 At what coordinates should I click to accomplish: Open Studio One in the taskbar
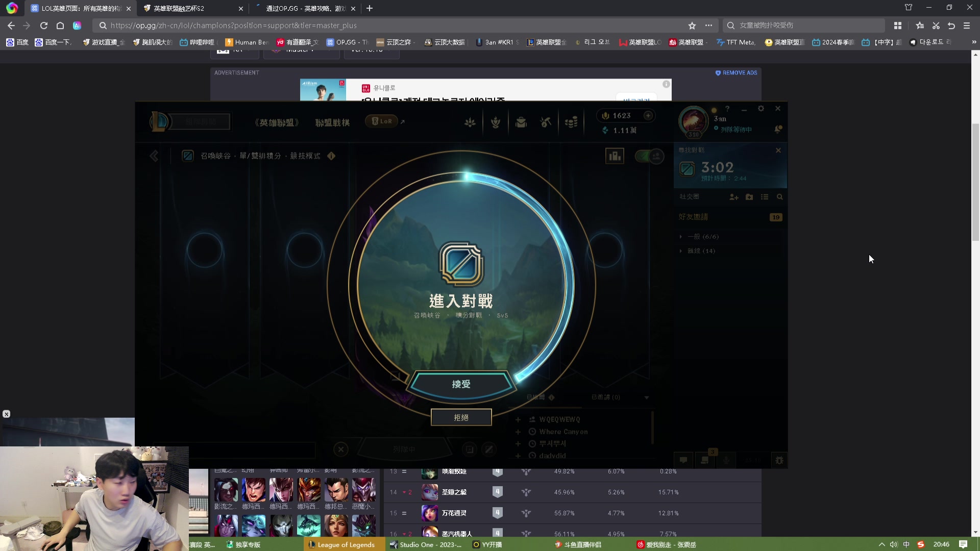427,545
